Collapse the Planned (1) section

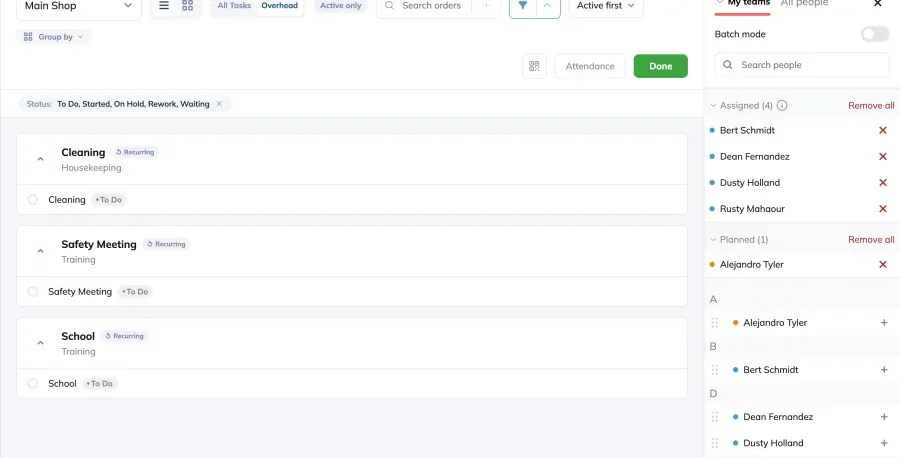713,239
